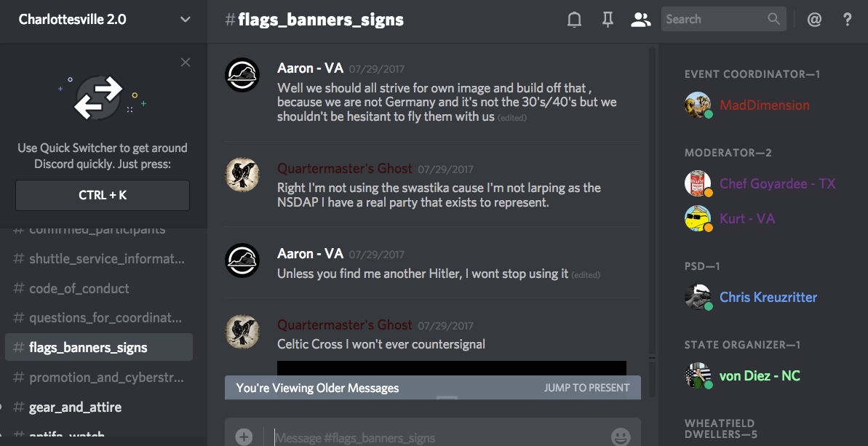Open shuttle_service_information channel
This screenshot has height=446, width=868.
(x=106, y=259)
